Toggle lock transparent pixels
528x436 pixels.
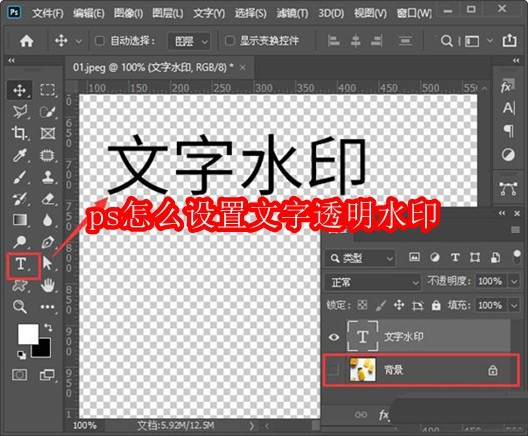362,305
